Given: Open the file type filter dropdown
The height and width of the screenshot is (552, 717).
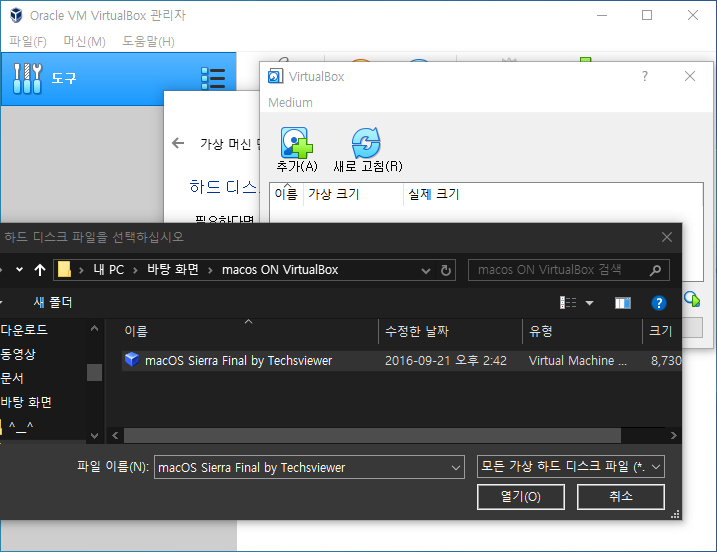Looking at the screenshot, I should [x=656, y=467].
